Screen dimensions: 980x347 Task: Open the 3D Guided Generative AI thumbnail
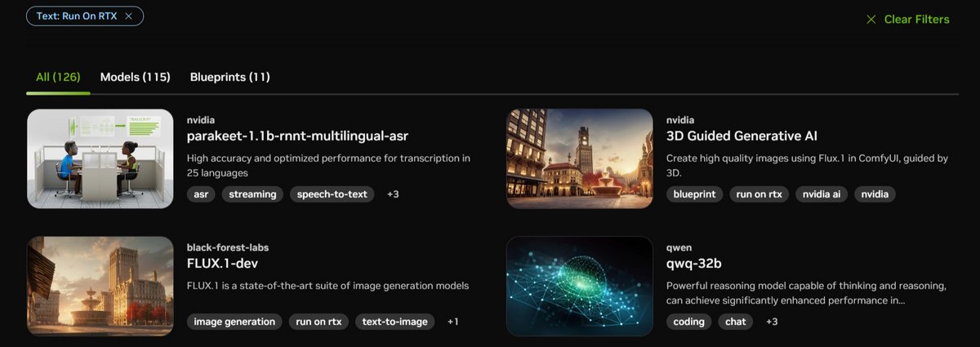coord(580,158)
